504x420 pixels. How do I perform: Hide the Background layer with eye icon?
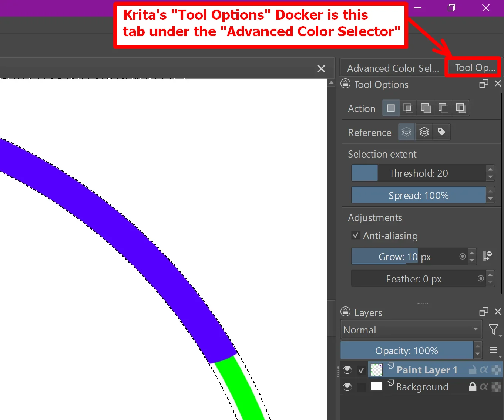click(x=347, y=387)
